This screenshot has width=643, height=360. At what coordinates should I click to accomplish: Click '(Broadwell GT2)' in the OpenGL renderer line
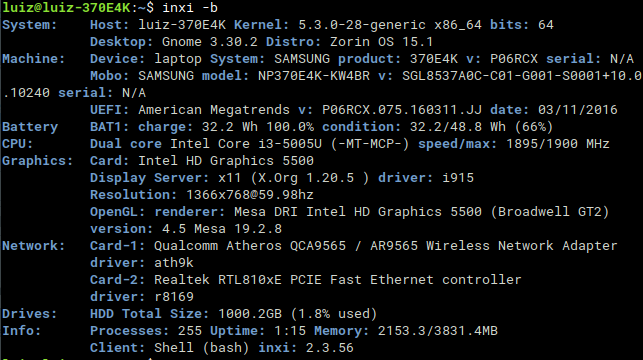point(550,212)
